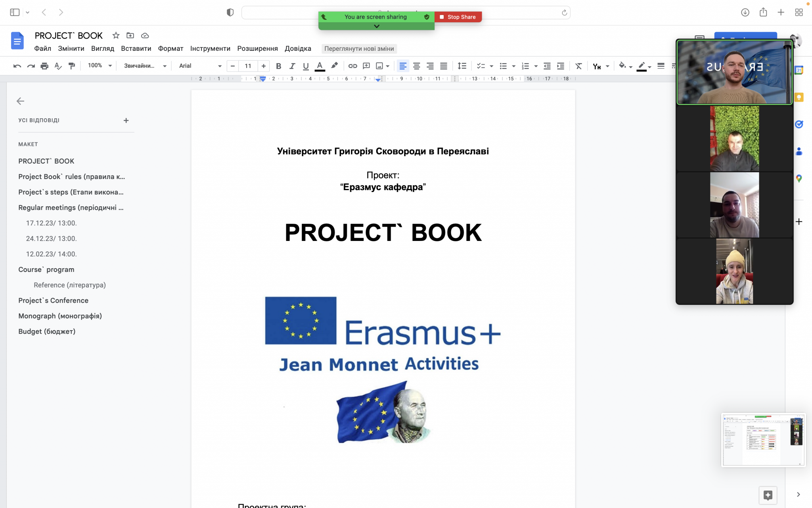Activate the paint format tool

(72, 66)
